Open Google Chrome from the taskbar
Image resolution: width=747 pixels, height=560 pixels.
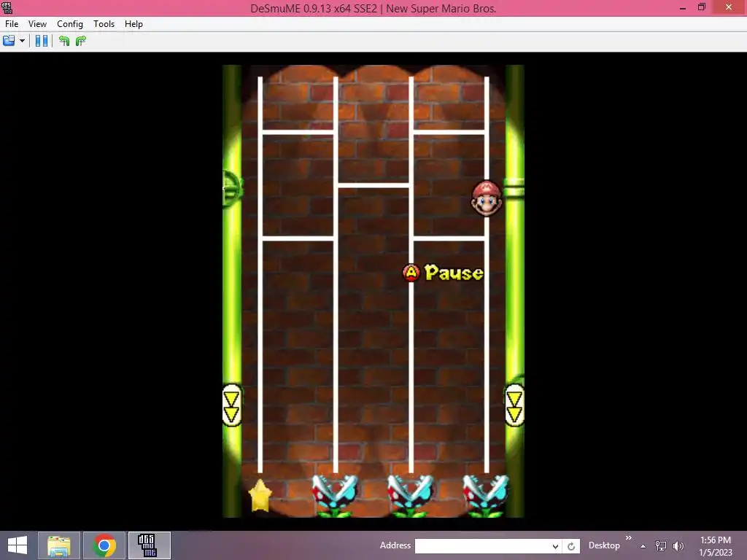(104, 545)
